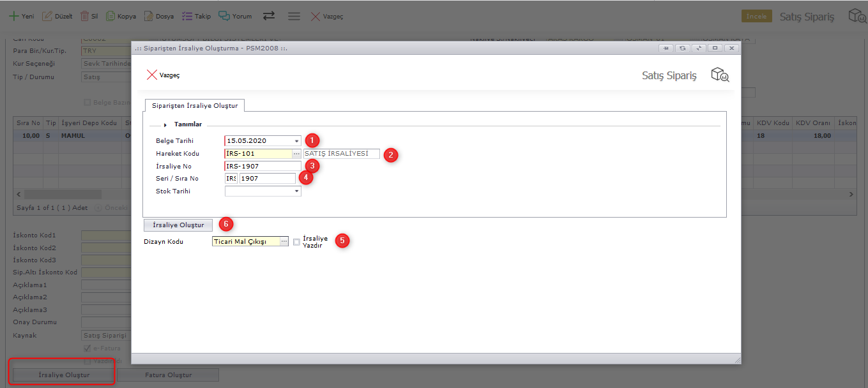
Task: Click the red X Vazgeç in dialog
Action: [152, 75]
